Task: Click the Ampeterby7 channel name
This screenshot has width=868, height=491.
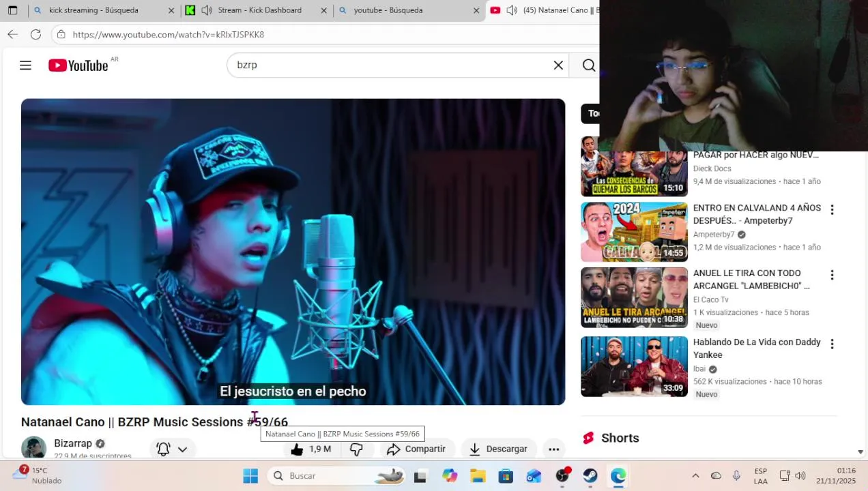Action: pyautogui.click(x=714, y=235)
